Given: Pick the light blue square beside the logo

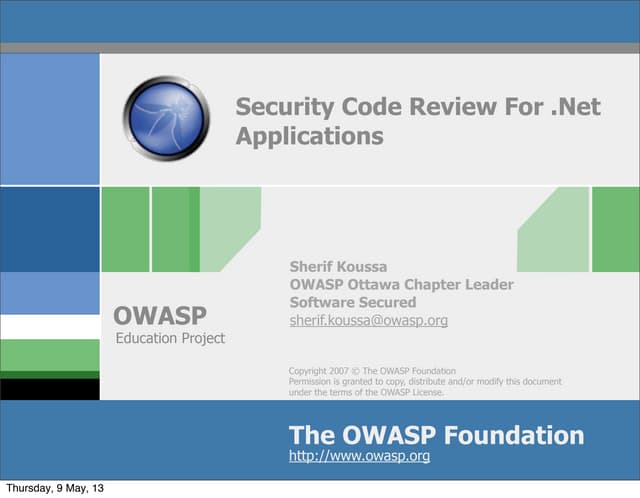Looking at the screenshot, I should tap(49, 119).
